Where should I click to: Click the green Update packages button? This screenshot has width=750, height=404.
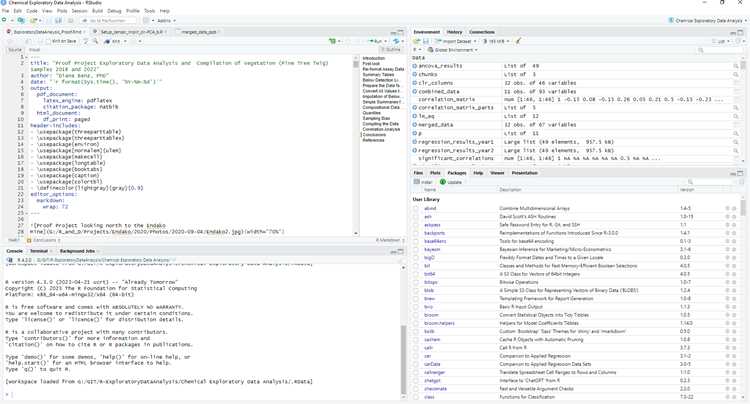click(451, 182)
